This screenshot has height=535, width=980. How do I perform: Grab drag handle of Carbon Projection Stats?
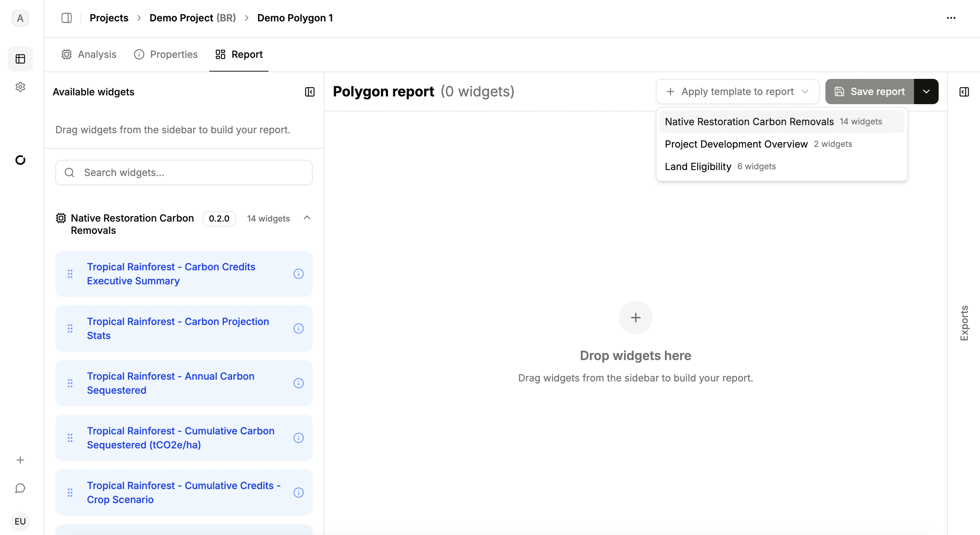point(70,329)
